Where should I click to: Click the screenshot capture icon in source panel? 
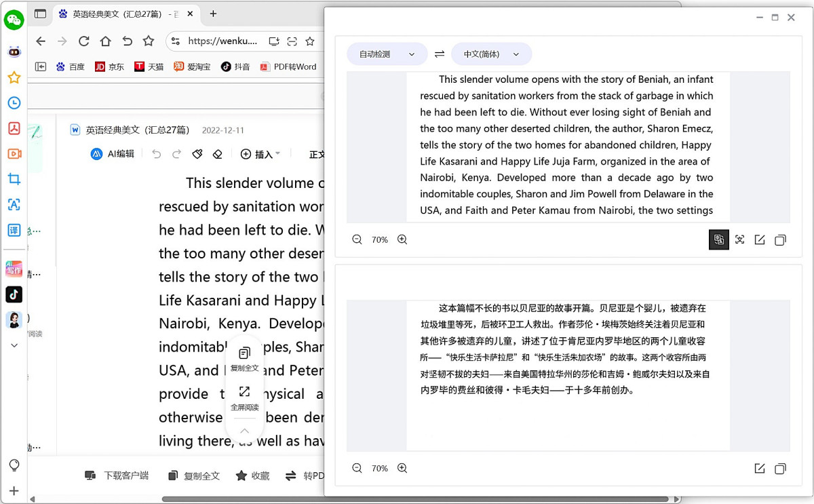coord(739,239)
